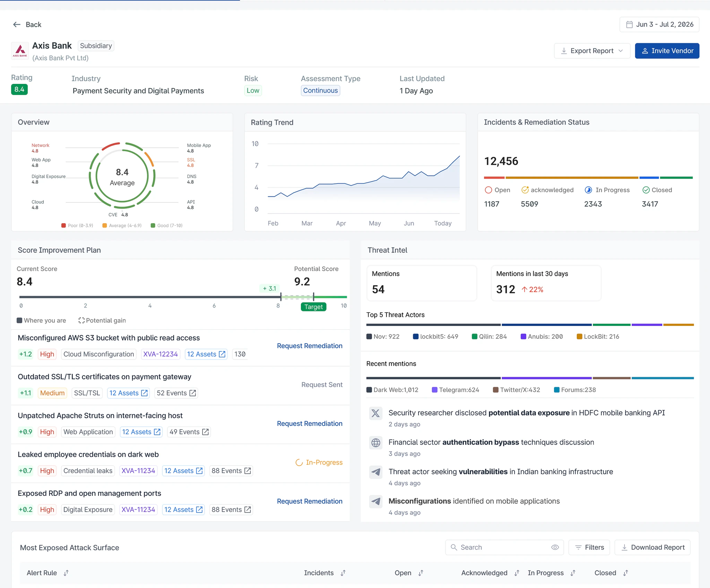The image size is (710, 588).
Task: Click the Credential leaks tag
Action: coord(88,471)
